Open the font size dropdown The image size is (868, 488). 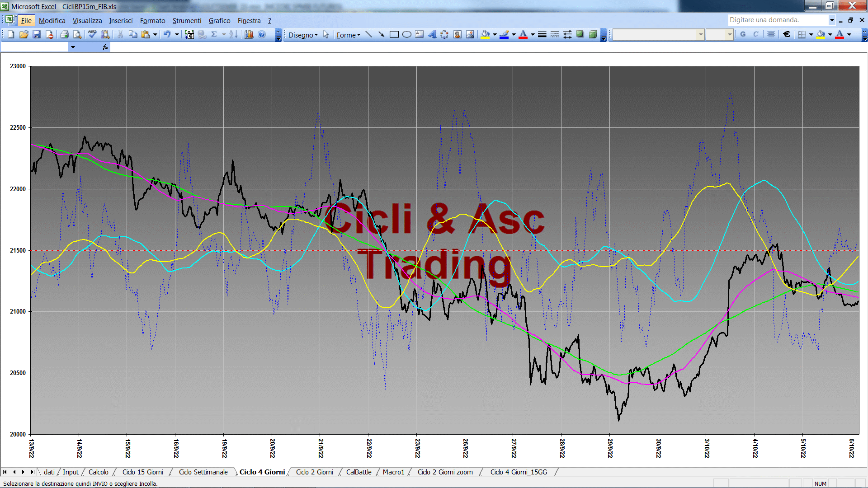tap(729, 34)
